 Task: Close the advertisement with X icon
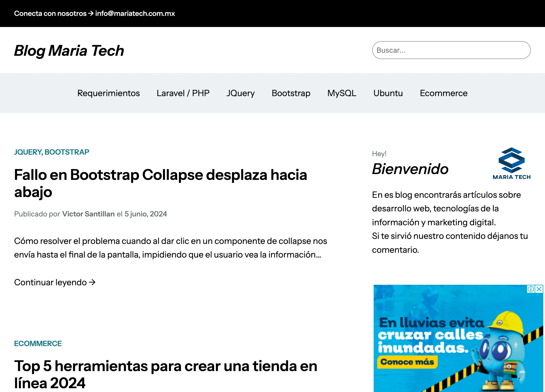(x=539, y=289)
